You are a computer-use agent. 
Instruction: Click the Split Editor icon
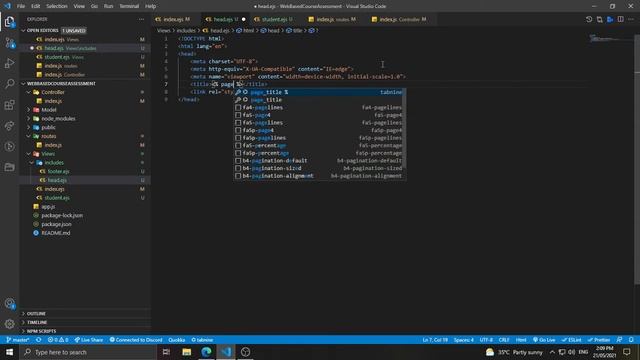click(620, 19)
